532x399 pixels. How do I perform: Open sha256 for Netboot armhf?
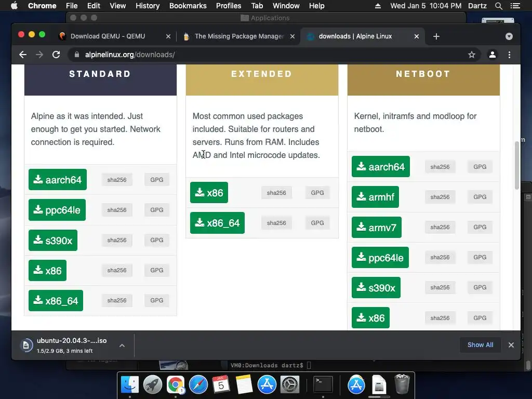(x=440, y=197)
